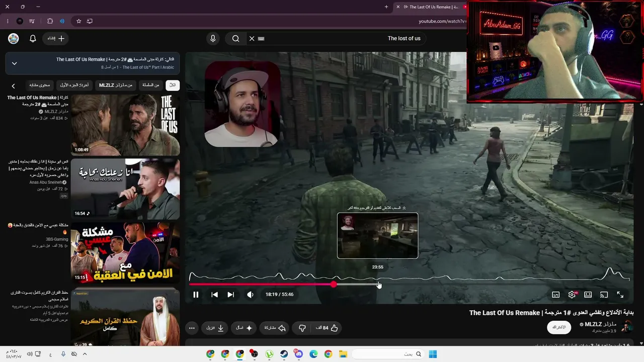Select the من السلسلة filter chip
The height and width of the screenshot is (362, 644).
tap(150, 85)
